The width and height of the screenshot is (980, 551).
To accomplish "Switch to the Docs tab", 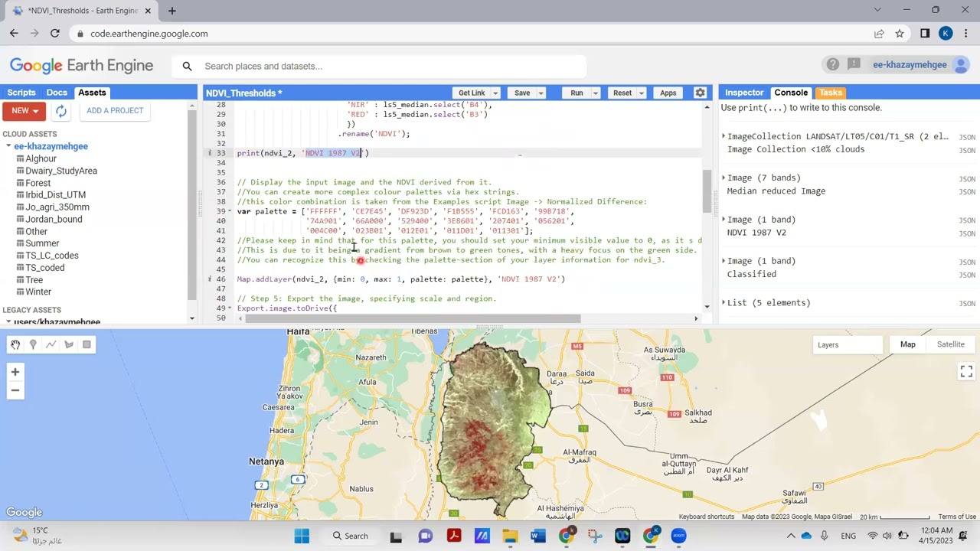I will [x=57, y=93].
